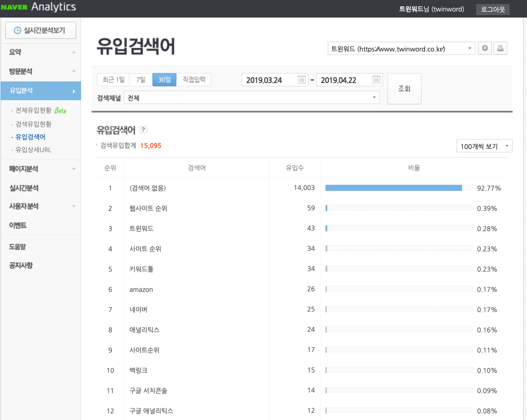Collapse the 유입분석 sidebar menu
This screenshot has height=420, width=527.
pos(41,91)
